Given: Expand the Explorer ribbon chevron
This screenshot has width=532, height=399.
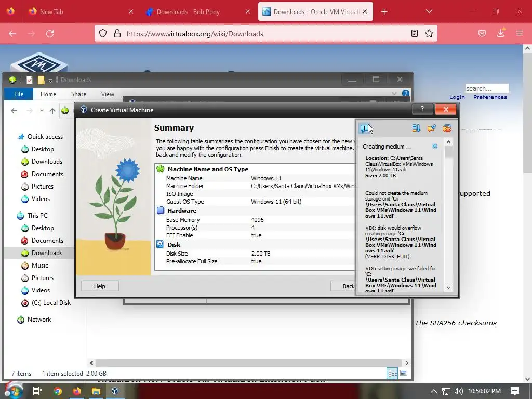Looking at the screenshot, I should (394, 94).
